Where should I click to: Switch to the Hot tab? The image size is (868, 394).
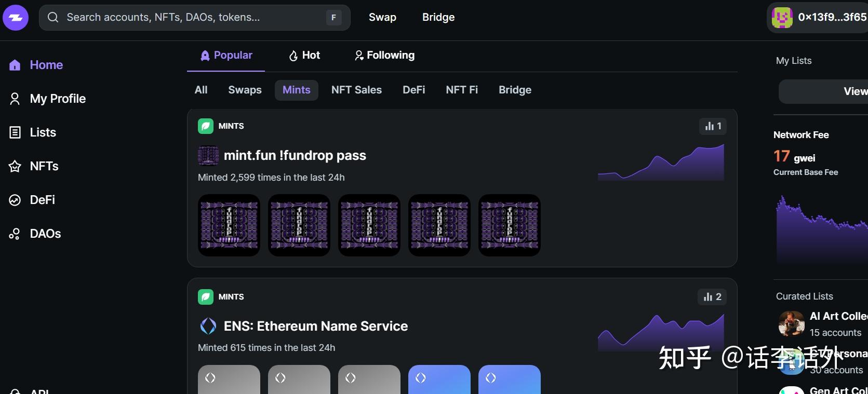(304, 56)
